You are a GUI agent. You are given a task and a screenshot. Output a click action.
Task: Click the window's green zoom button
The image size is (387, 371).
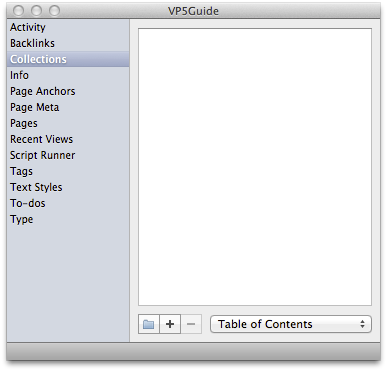click(x=54, y=11)
